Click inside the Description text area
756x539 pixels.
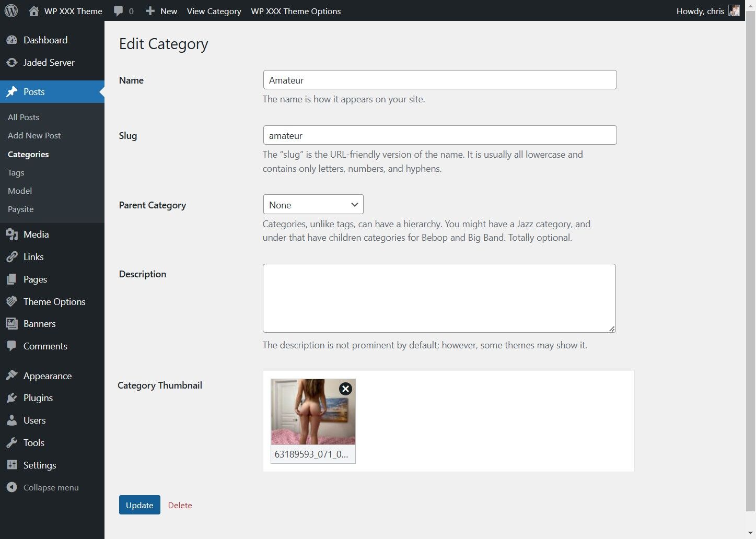pos(439,298)
